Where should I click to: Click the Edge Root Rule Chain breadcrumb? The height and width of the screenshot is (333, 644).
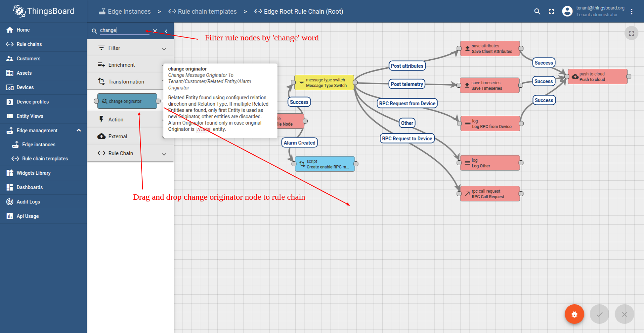pyautogui.click(x=299, y=12)
